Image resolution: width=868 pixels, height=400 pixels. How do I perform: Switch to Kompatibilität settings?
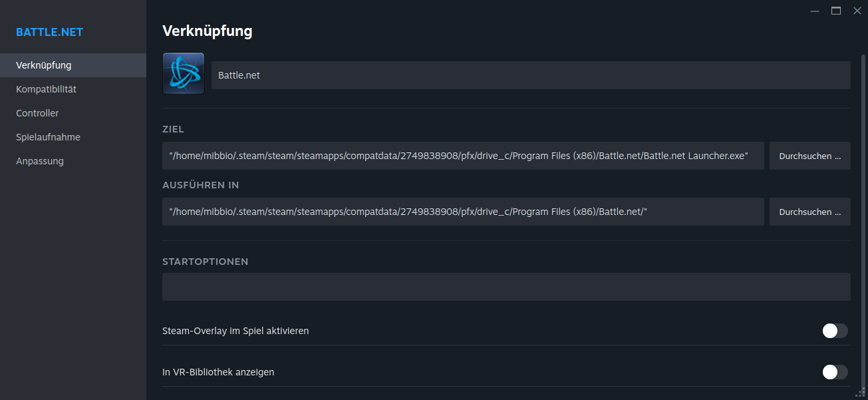coord(47,89)
